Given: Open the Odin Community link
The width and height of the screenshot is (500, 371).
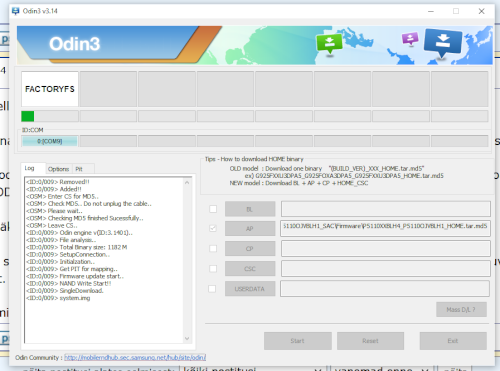Looking at the screenshot, I should coord(135,357).
